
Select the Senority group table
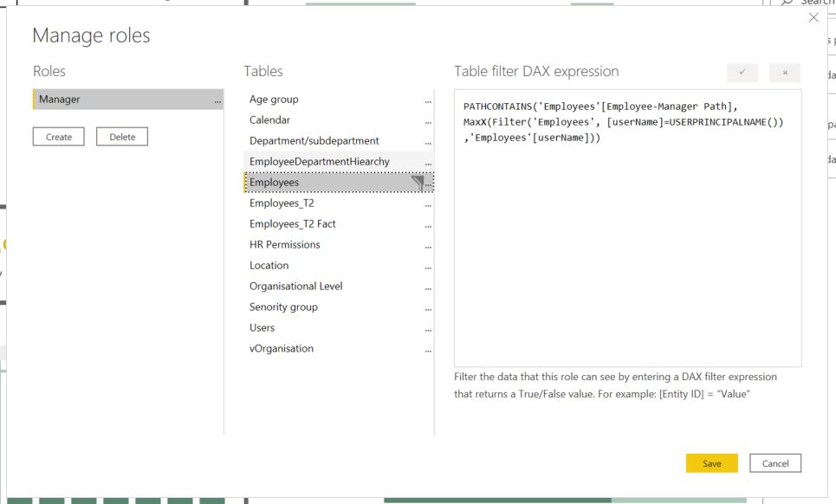[339, 307]
